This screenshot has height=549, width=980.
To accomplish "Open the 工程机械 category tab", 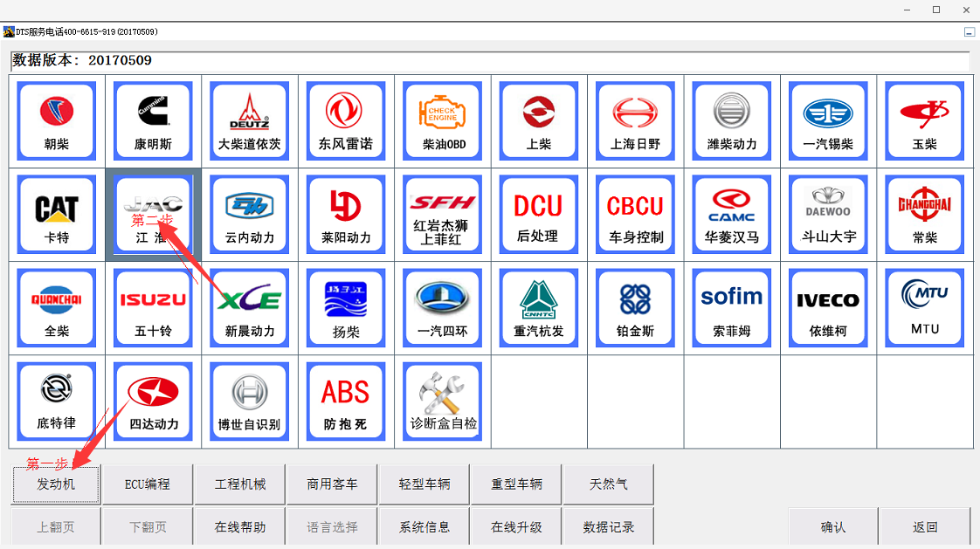I will (x=240, y=484).
